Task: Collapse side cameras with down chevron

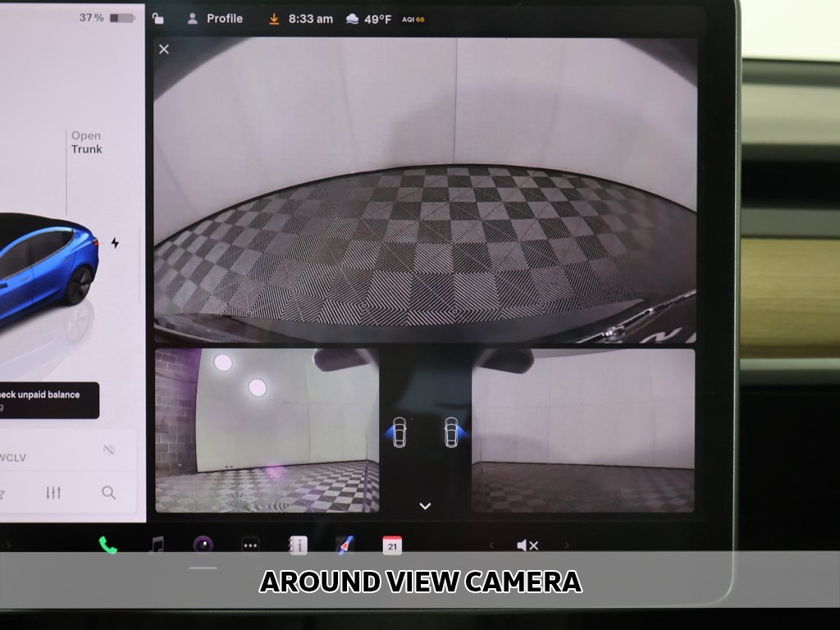Action: point(425,506)
